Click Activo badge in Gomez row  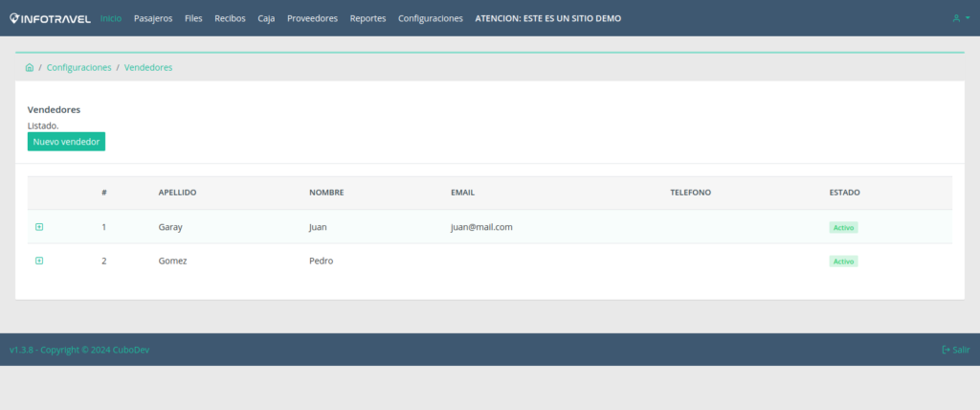[x=844, y=261]
